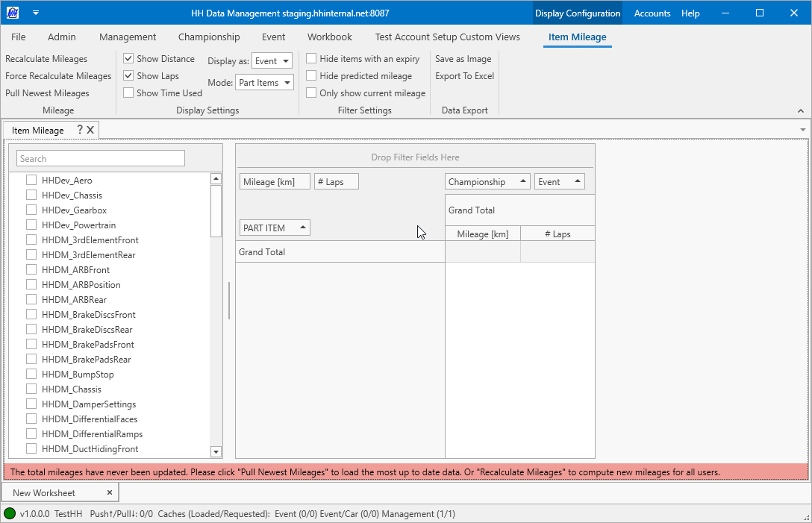Collapse the ribbon with the chevron arrow
812x523 pixels.
(x=801, y=111)
